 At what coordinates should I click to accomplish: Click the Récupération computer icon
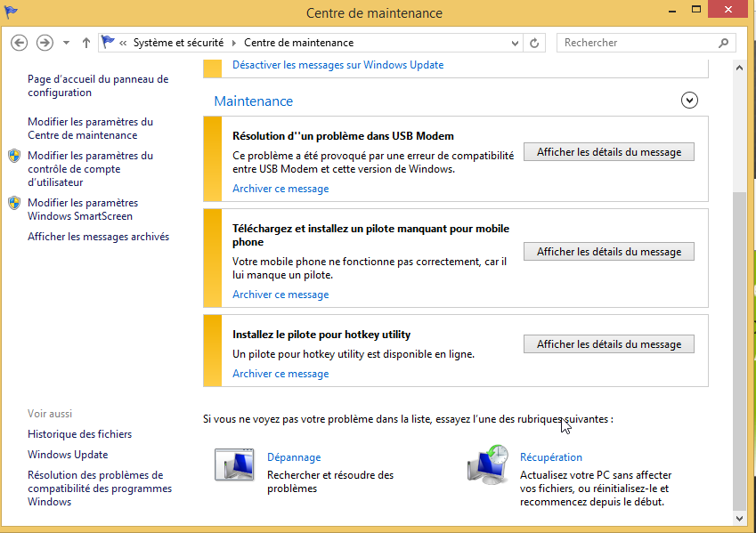pos(488,464)
